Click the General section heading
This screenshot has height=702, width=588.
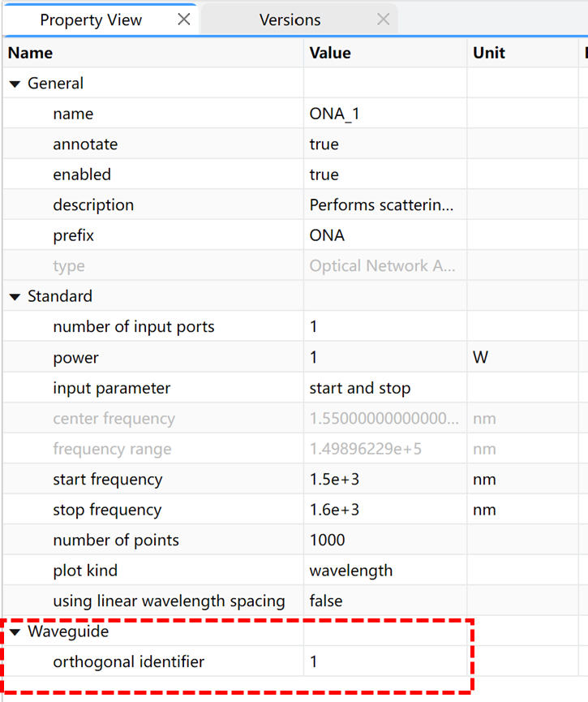click(x=55, y=84)
